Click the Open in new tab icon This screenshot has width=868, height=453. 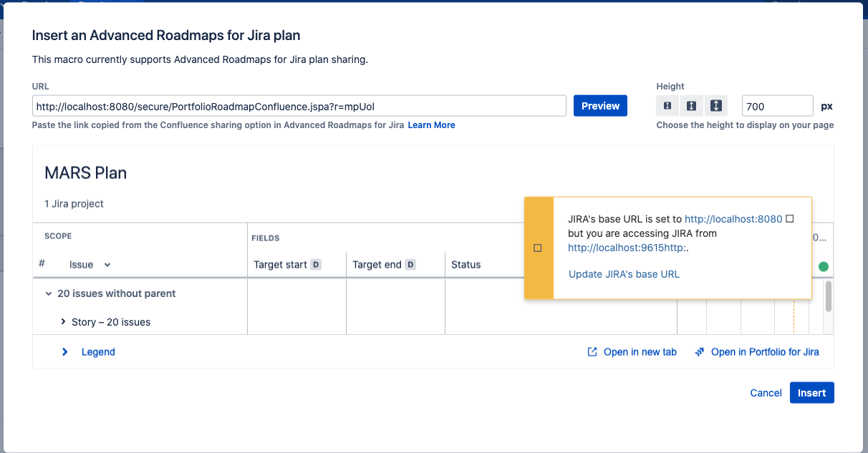[x=592, y=352]
